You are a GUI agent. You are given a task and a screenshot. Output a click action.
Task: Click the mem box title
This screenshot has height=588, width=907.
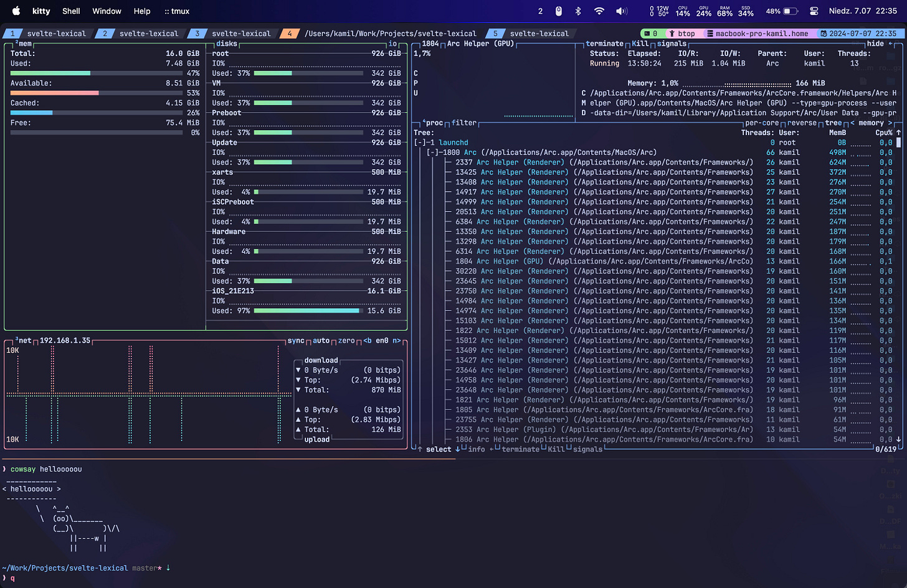tap(25, 44)
